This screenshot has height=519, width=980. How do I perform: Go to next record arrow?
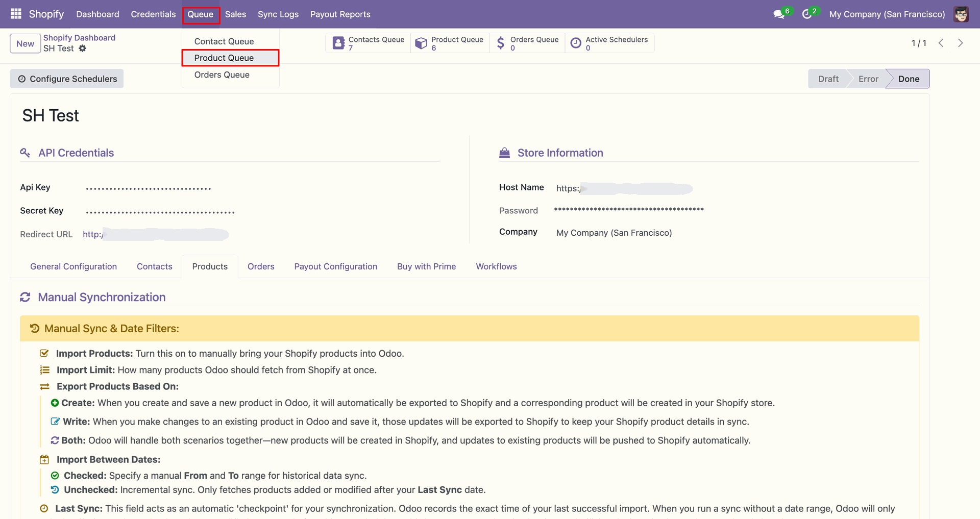(961, 43)
